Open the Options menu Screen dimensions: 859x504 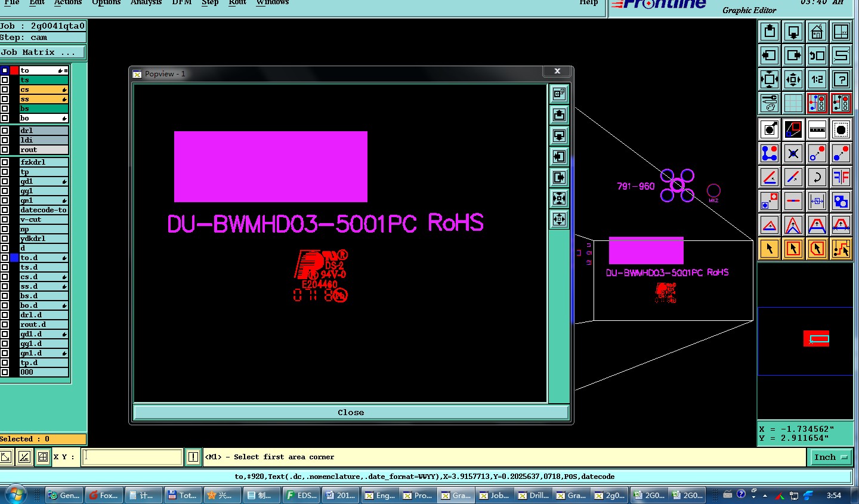click(106, 2)
